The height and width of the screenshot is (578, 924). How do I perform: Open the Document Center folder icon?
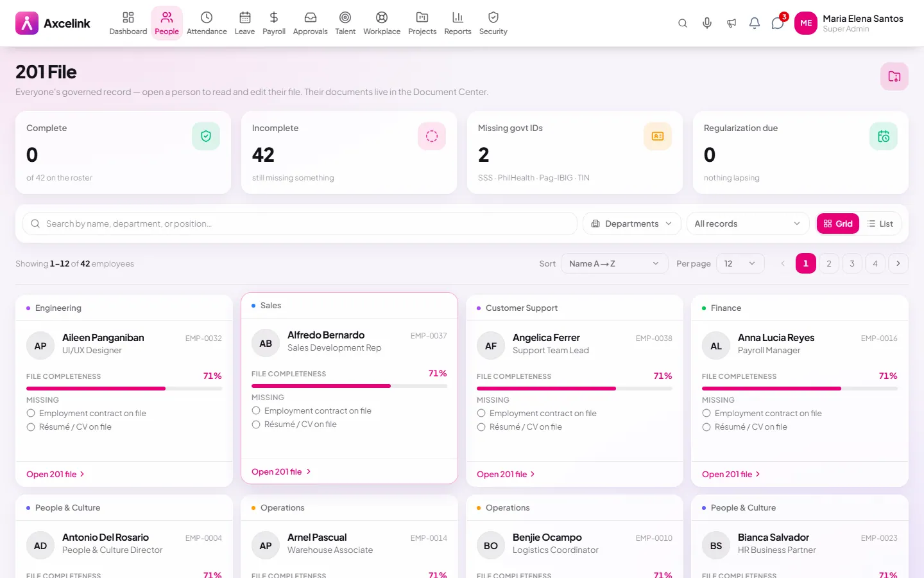tap(894, 76)
